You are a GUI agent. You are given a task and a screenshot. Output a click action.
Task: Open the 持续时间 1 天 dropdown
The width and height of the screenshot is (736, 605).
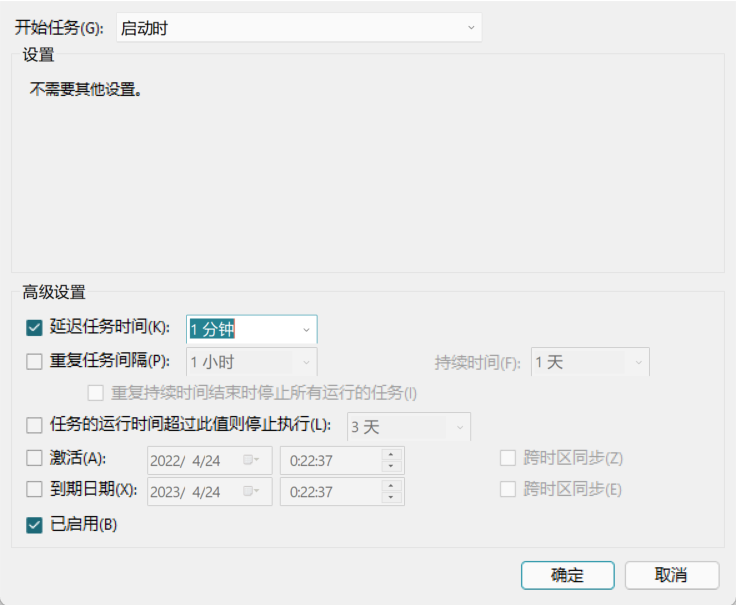point(590,362)
